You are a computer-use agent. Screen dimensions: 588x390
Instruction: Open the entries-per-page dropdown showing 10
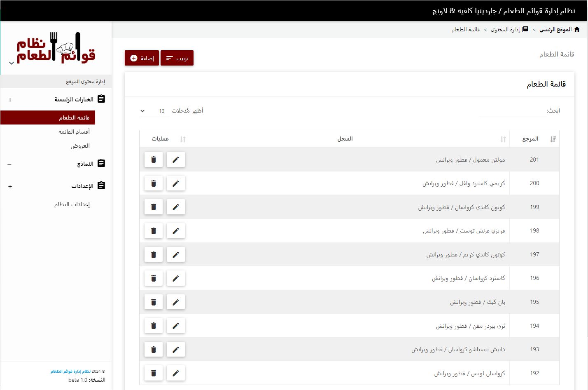click(154, 110)
